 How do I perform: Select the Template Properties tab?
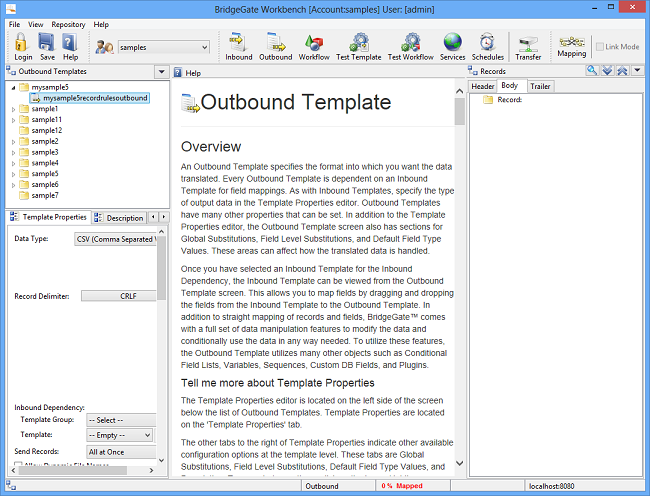(x=49, y=217)
